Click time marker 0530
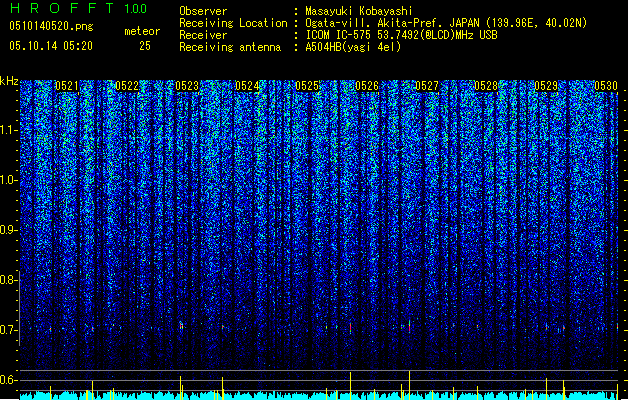The width and height of the screenshot is (629, 400). (x=606, y=86)
